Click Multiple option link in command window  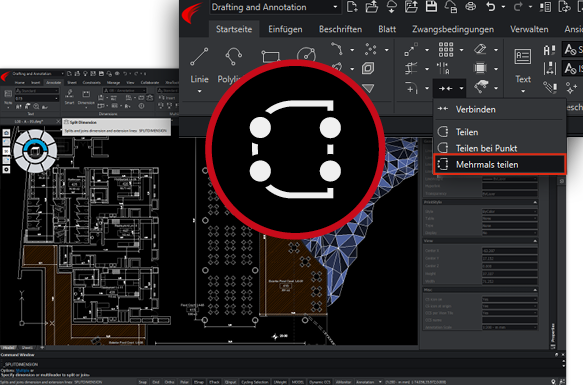coord(23,370)
